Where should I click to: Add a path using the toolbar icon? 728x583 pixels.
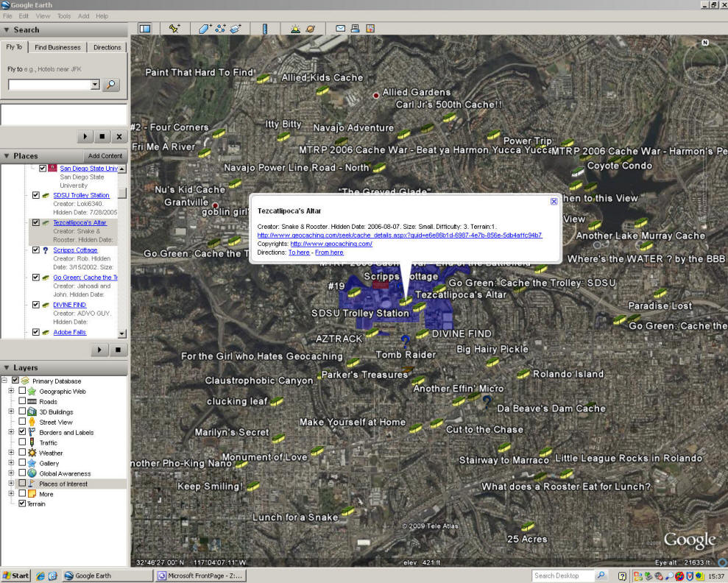220,29
